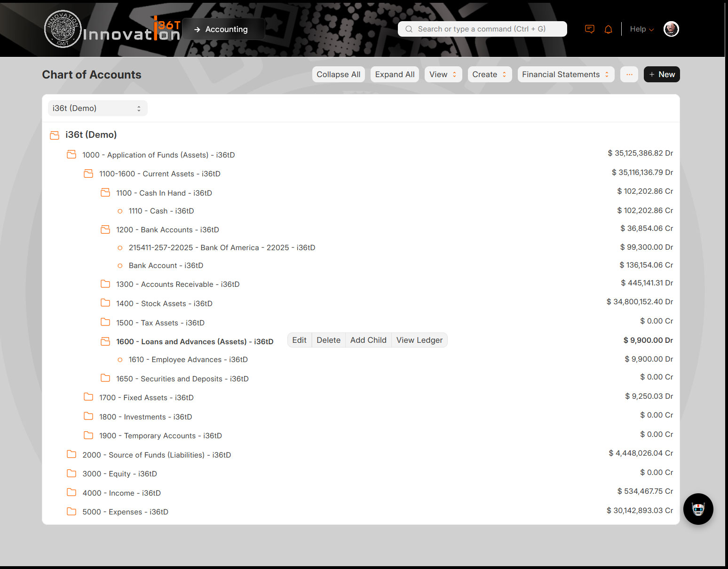Expand the 5000 Expenses folder icon

(x=71, y=512)
